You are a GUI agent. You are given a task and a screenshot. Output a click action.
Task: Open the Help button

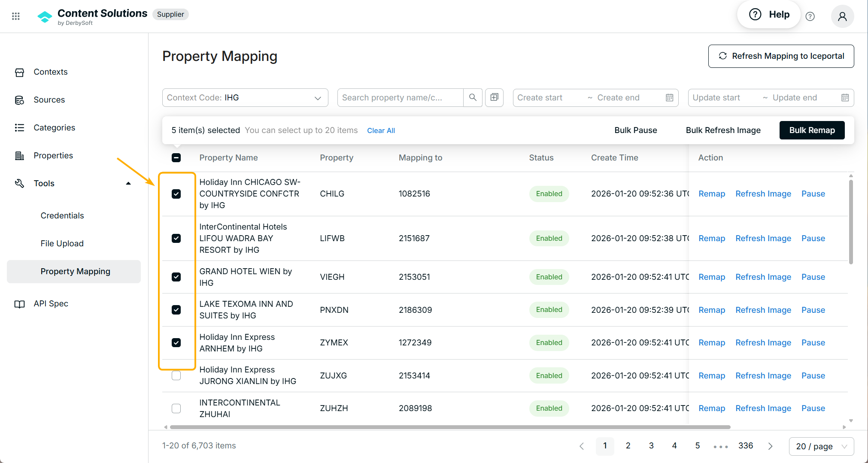click(769, 15)
